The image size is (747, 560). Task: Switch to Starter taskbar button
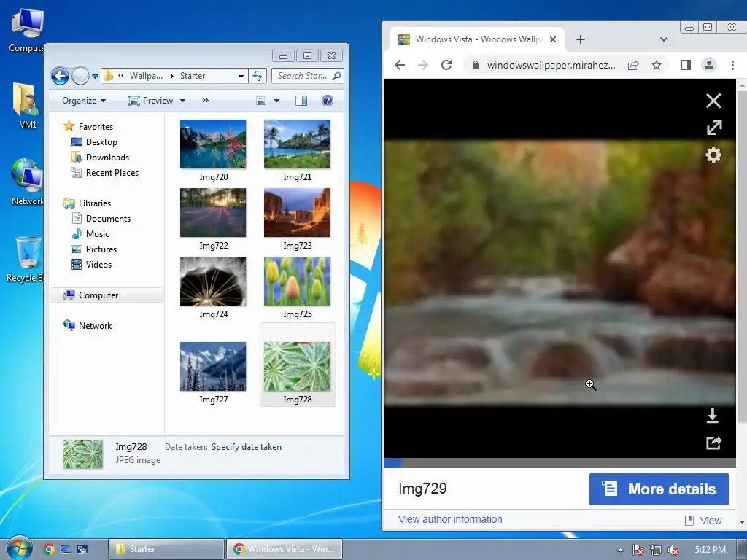pos(166,549)
